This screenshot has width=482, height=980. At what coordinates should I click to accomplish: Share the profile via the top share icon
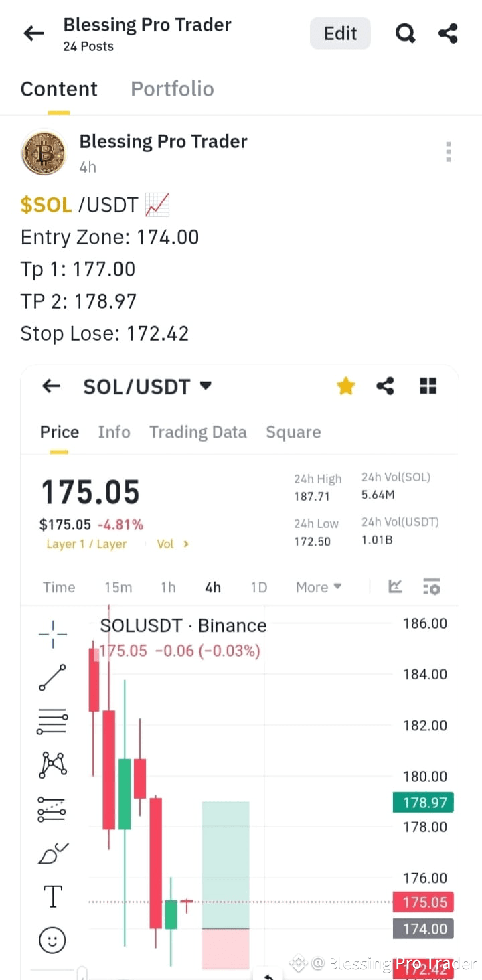pos(448,33)
